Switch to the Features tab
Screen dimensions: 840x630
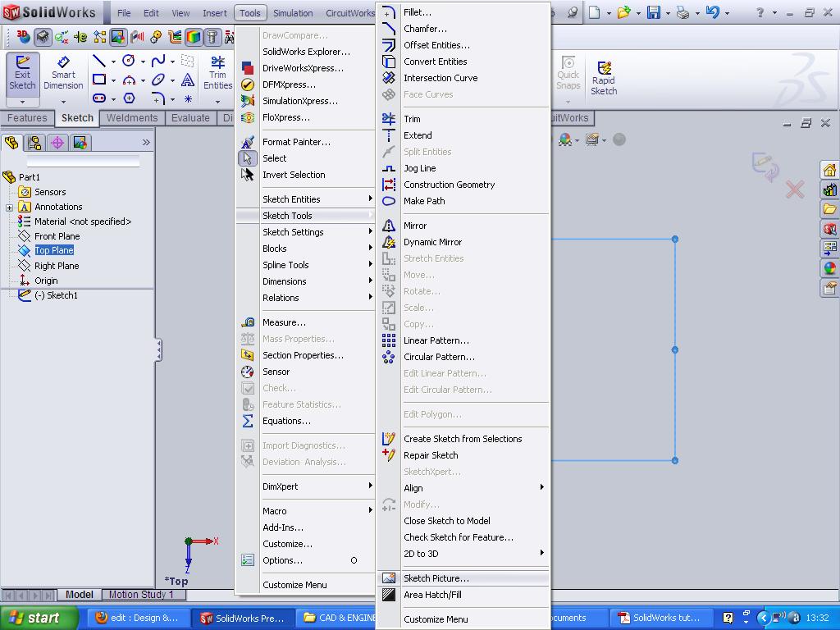pyautogui.click(x=27, y=118)
